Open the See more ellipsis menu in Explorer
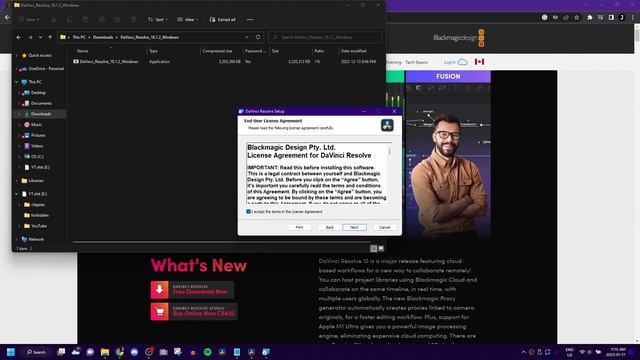Screen dimensions: 640x360 click(250, 20)
